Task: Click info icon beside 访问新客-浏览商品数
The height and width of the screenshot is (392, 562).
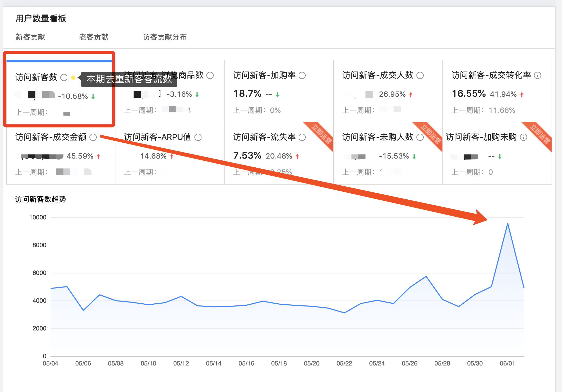Action: pos(210,75)
